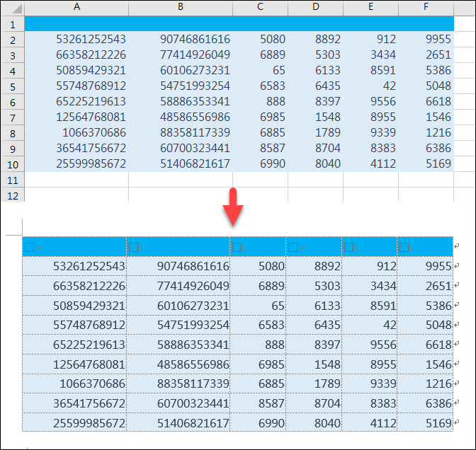Click blue Excel cell A1
Viewport: 476px width, 450px height.
pyautogui.click(x=76, y=23)
